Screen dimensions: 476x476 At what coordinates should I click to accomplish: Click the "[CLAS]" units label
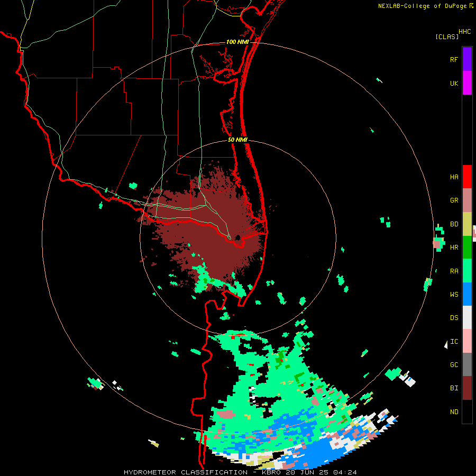pos(447,36)
